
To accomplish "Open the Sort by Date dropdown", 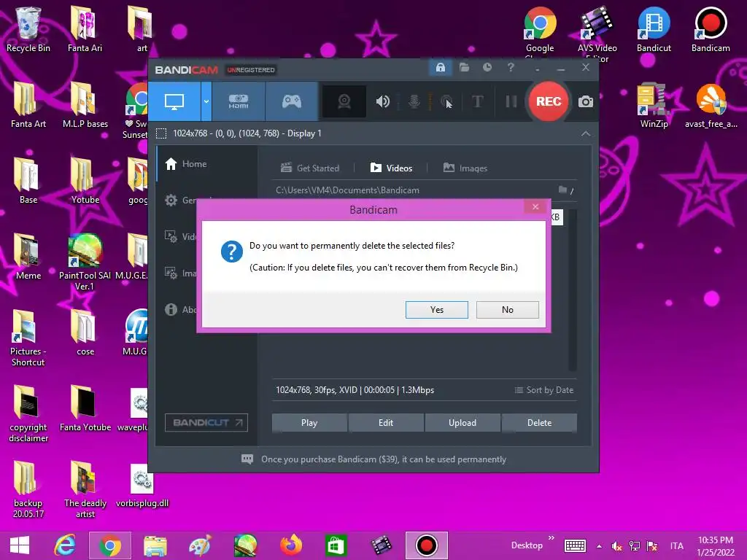I will tap(543, 390).
